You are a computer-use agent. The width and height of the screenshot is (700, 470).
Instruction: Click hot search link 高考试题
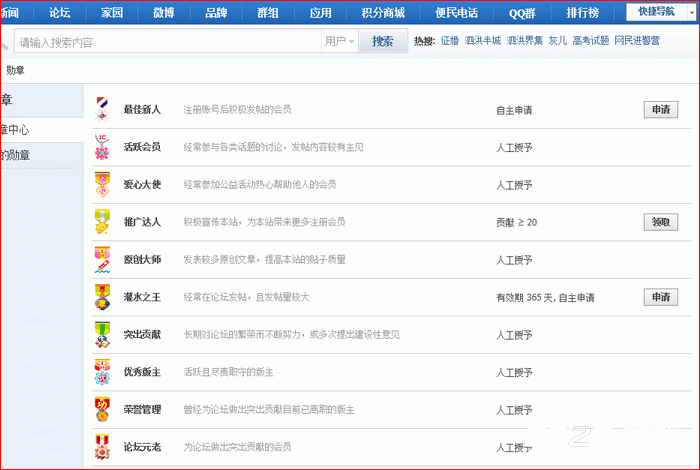coord(591,41)
